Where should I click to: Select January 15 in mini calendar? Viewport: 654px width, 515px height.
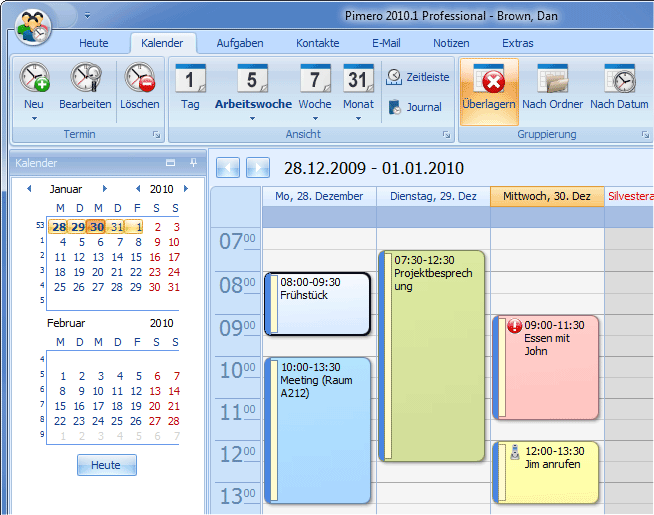pyautogui.click(x=136, y=257)
